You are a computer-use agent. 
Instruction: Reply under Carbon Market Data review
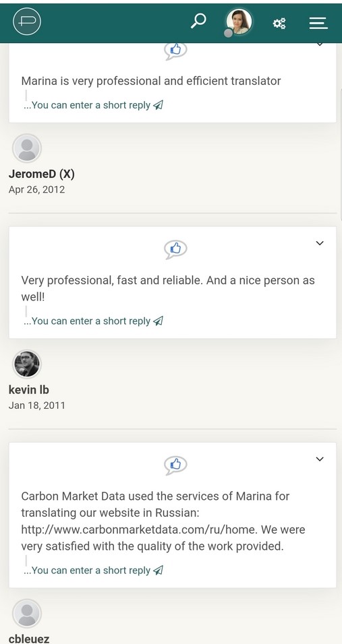[93, 571]
